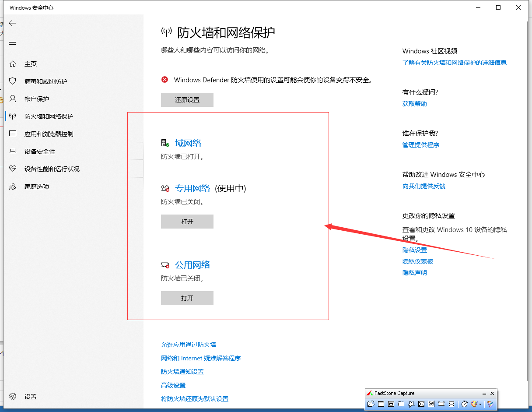Select 防火墙和网络保护 in sidebar
Screen dimensions: 532x412
coord(49,116)
